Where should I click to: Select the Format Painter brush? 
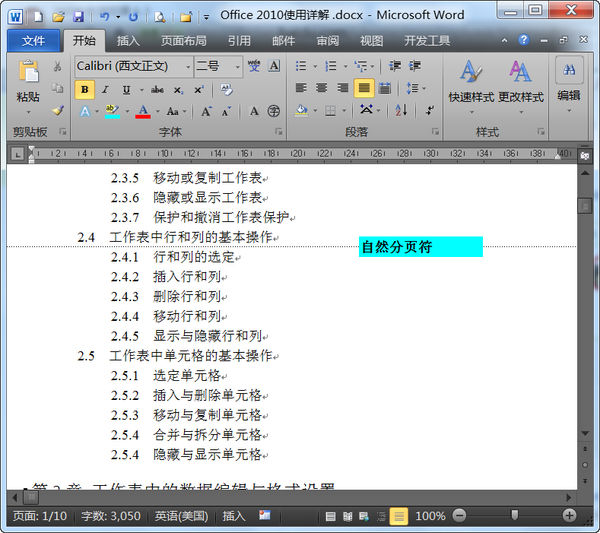point(57,111)
